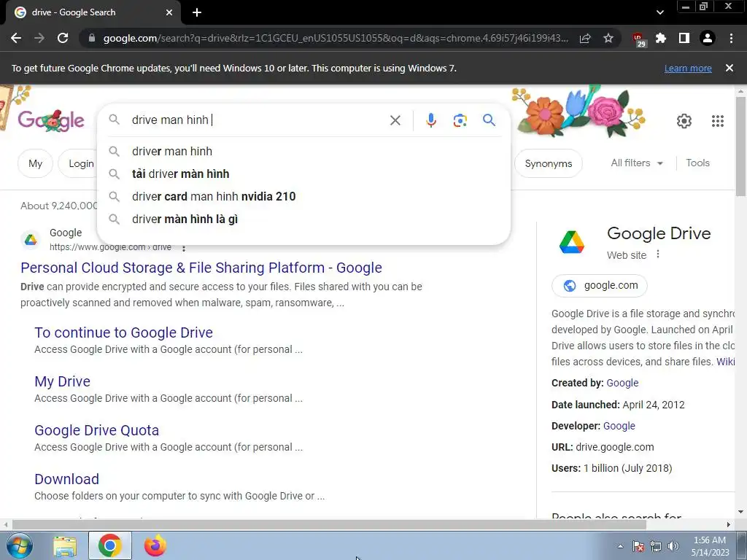This screenshot has width=747, height=560.
Task: Choose suggestion "tải driver màn hình"
Action: (x=304, y=174)
